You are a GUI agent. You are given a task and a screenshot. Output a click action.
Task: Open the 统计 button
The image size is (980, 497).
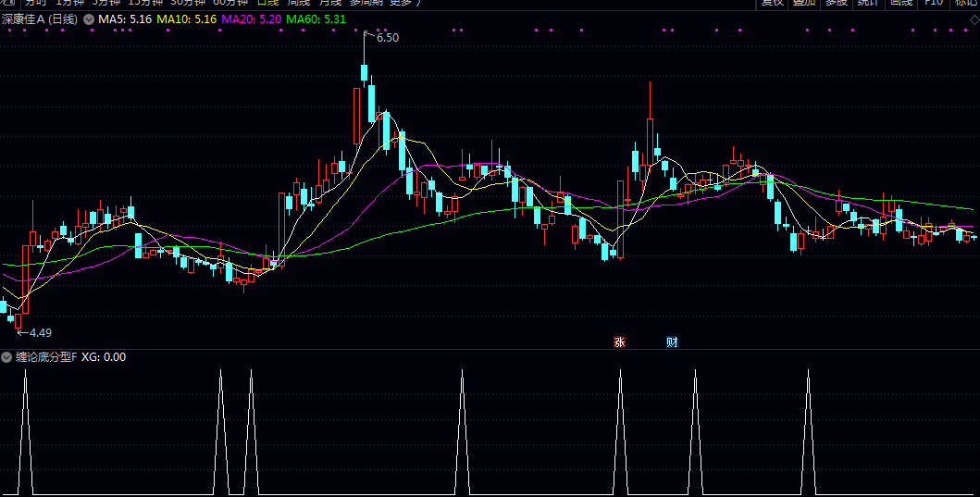868,3
